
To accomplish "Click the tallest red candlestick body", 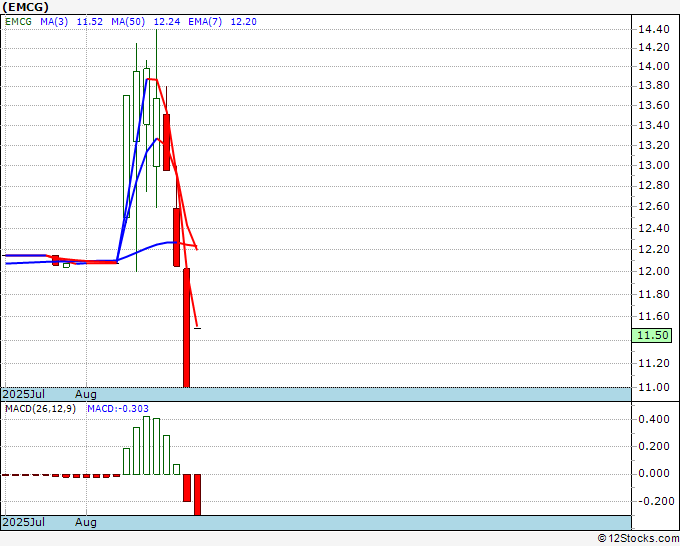I will coord(186,328).
